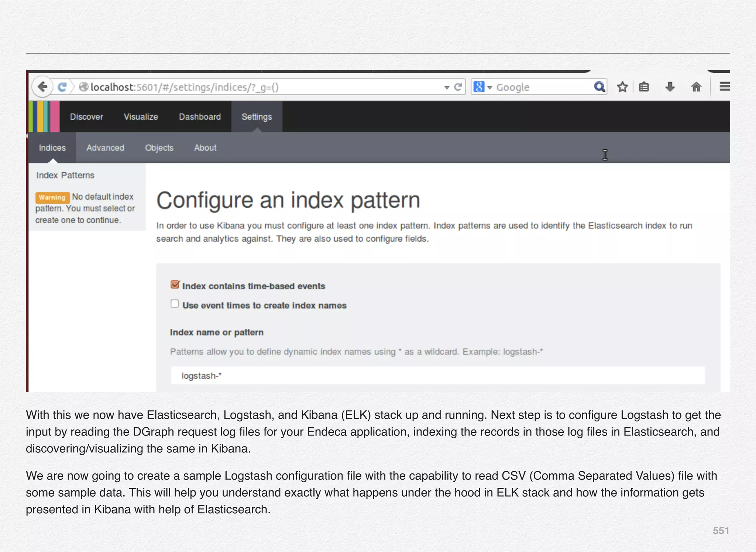This screenshot has height=552, width=756.
Task: Enable Use event times to create index names
Action: tap(175, 304)
